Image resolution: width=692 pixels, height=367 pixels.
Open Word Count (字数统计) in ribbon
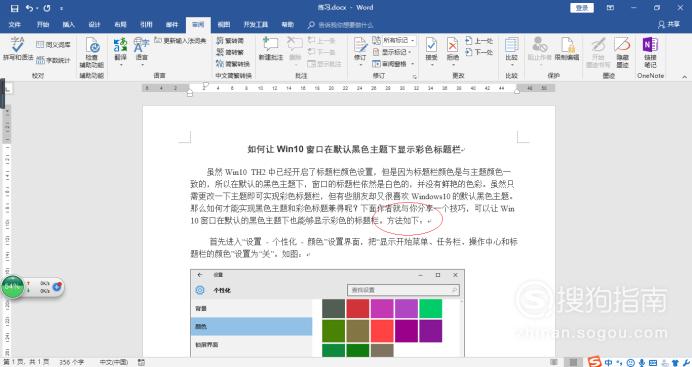click(x=53, y=60)
